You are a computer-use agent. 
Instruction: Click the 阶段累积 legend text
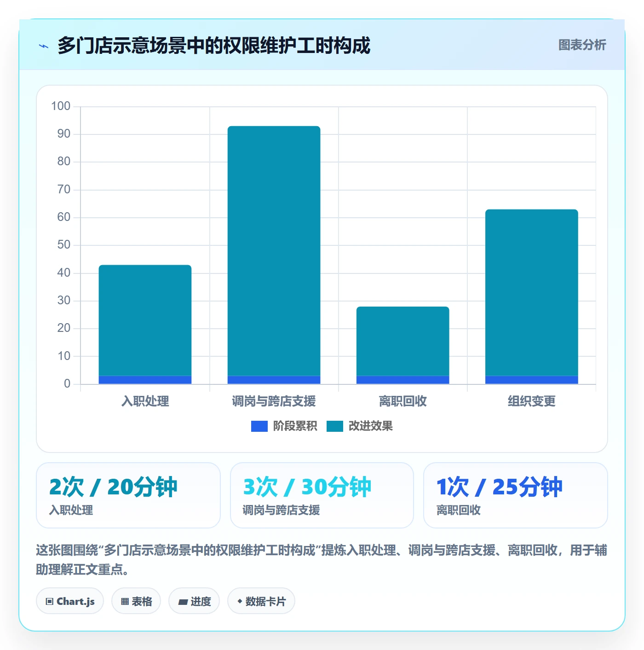295,426
